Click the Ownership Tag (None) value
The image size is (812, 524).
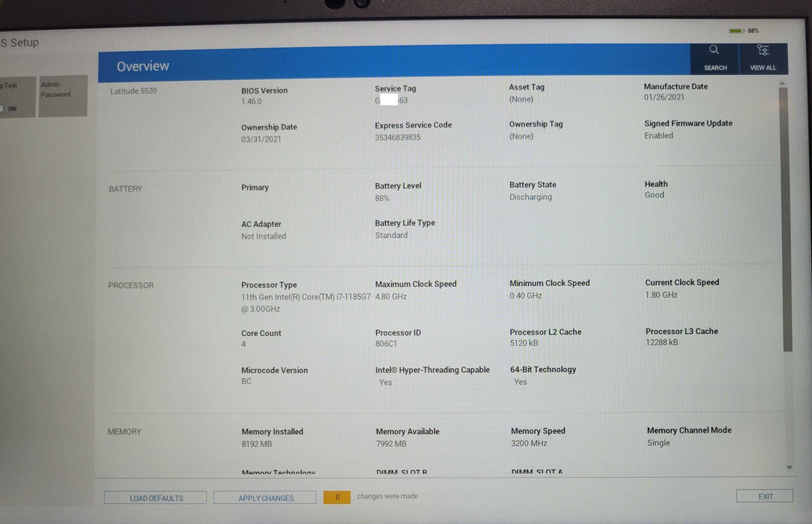point(521,136)
